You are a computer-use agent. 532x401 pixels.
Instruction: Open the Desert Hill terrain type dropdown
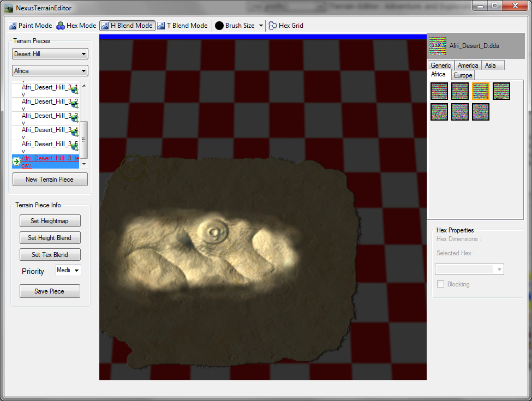[50, 54]
